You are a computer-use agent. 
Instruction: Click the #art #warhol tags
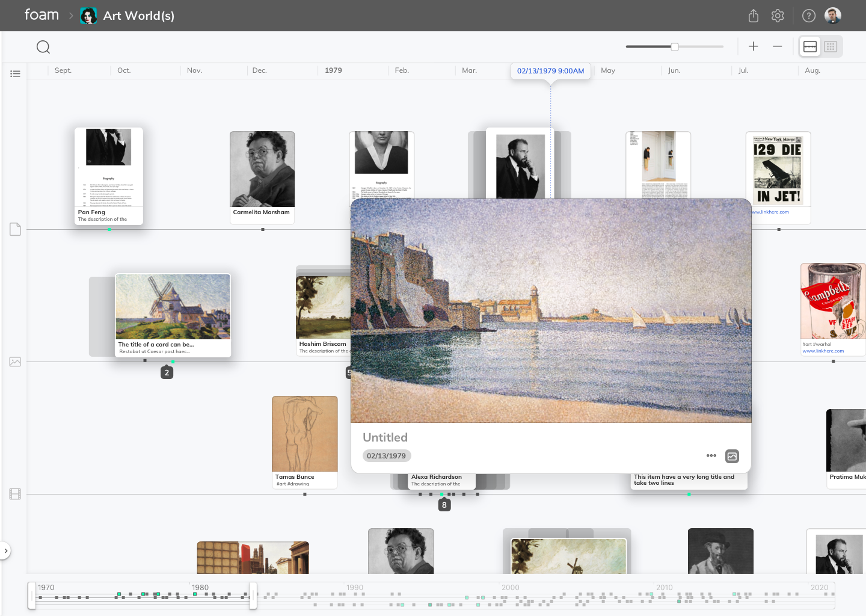coord(817,344)
